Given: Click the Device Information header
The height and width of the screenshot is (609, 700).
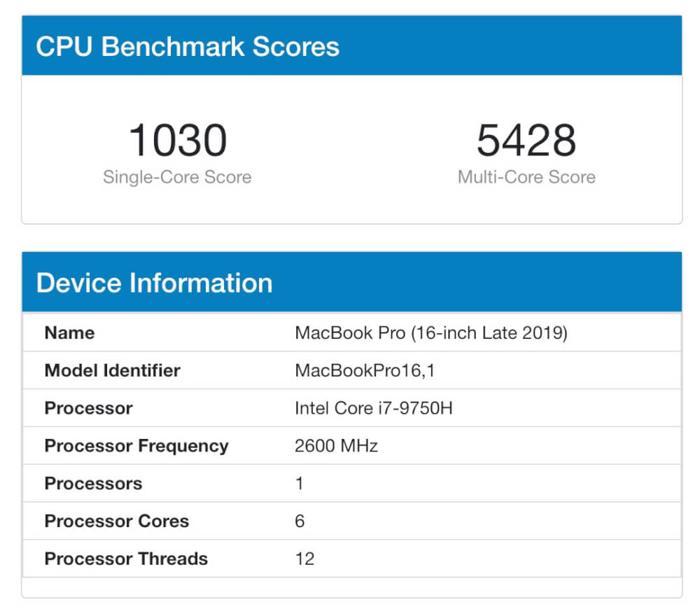Looking at the screenshot, I should [155, 283].
